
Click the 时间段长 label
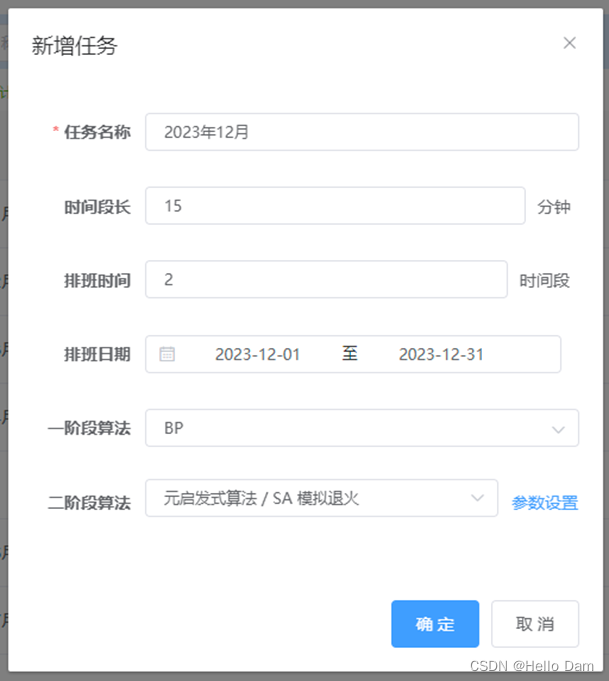97,207
